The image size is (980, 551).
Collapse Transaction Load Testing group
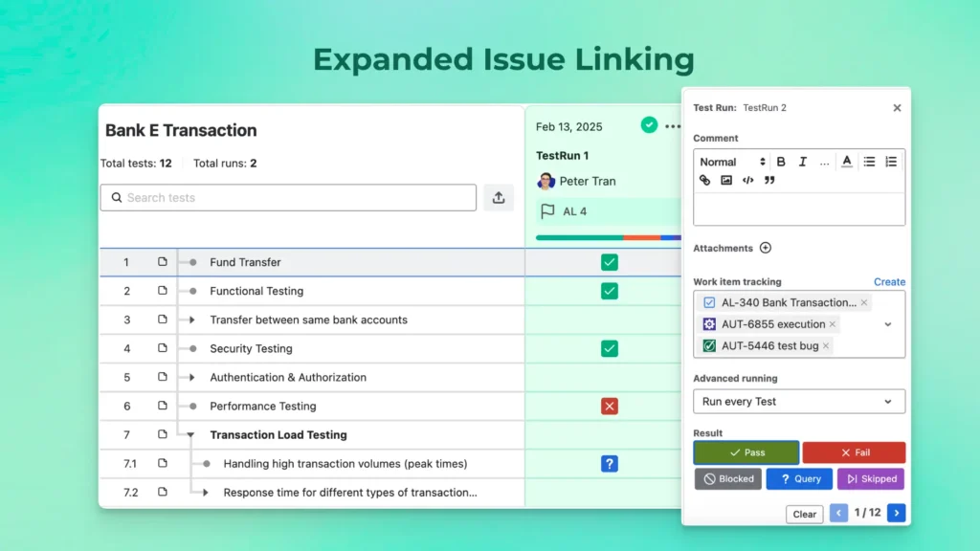190,435
